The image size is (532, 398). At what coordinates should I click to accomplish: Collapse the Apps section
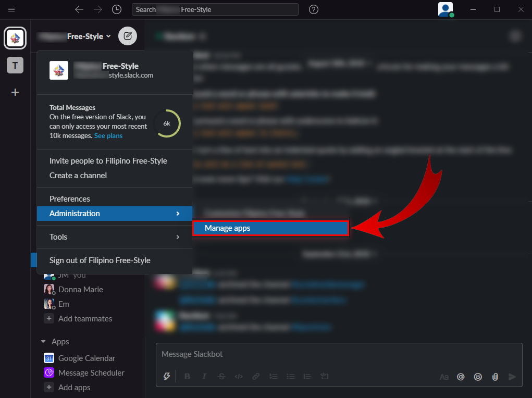[43, 342]
